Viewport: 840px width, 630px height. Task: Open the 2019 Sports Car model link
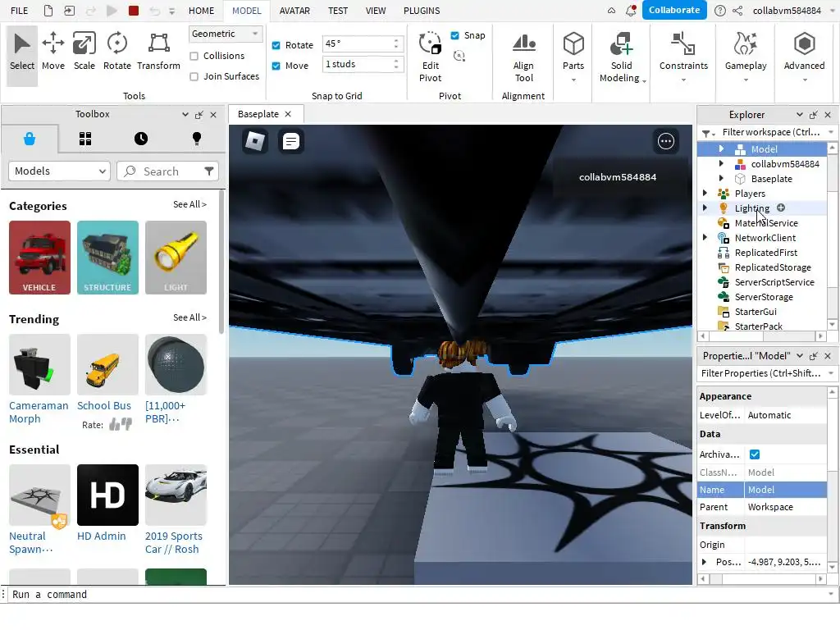coord(174,542)
